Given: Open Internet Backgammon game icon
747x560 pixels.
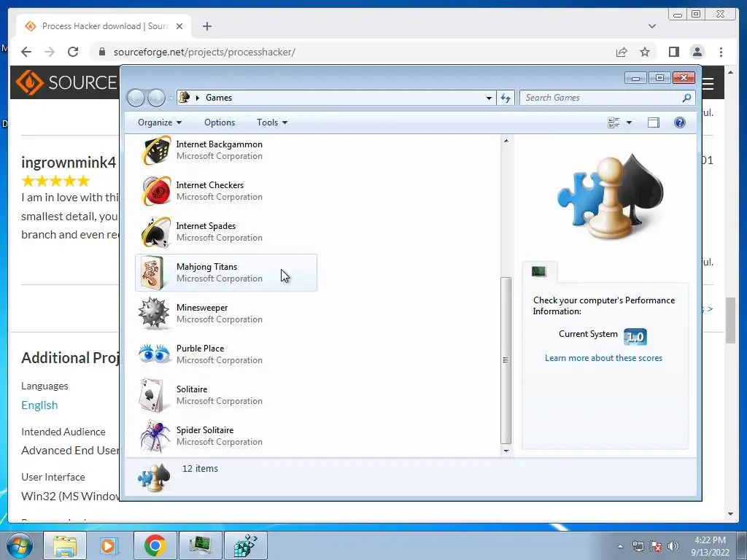Looking at the screenshot, I should click(155, 150).
